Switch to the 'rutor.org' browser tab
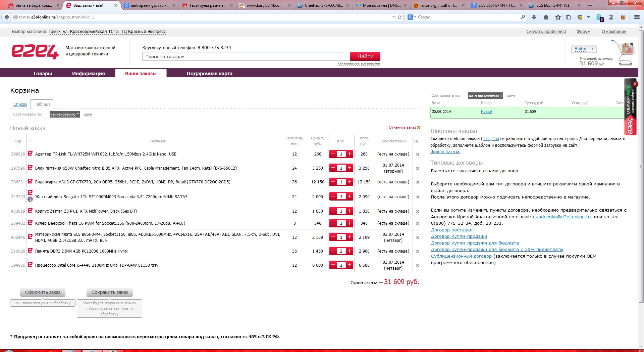Image resolution: width=644 pixels, height=352 pixels. pos(439,5)
